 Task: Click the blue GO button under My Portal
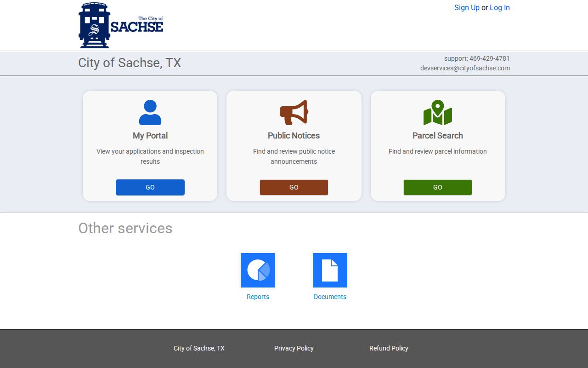point(150,187)
